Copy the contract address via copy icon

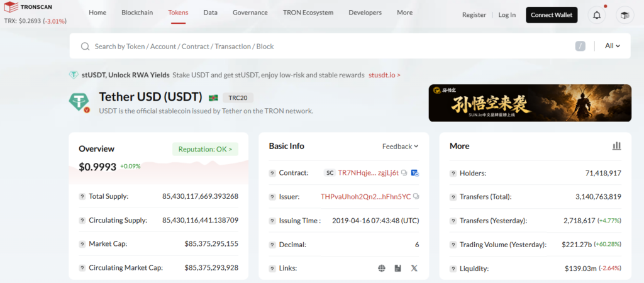(x=404, y=172)
